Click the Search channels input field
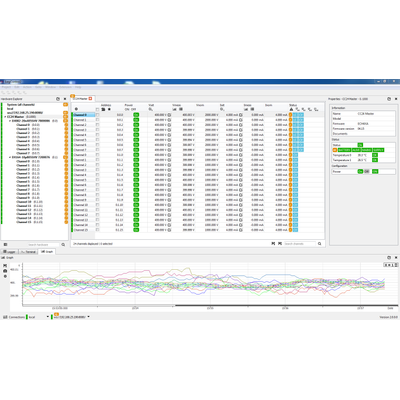 point(299,244)
